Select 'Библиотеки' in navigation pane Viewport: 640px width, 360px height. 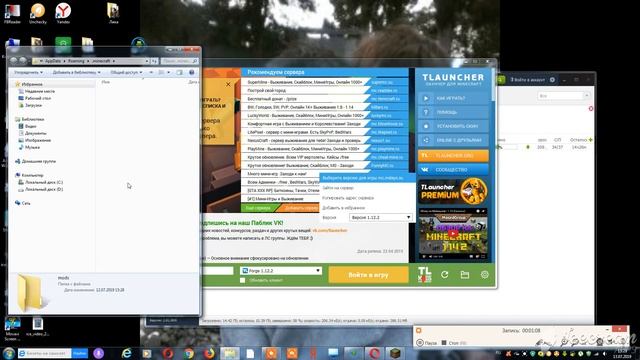33,120
